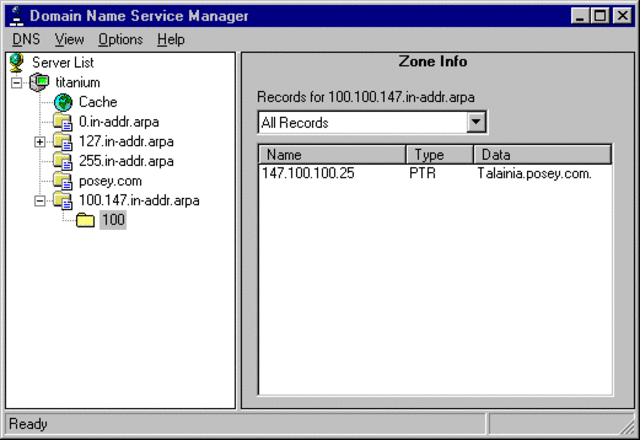
Task: Click the titanium server computer icon
Action: [x=40, y=82]
